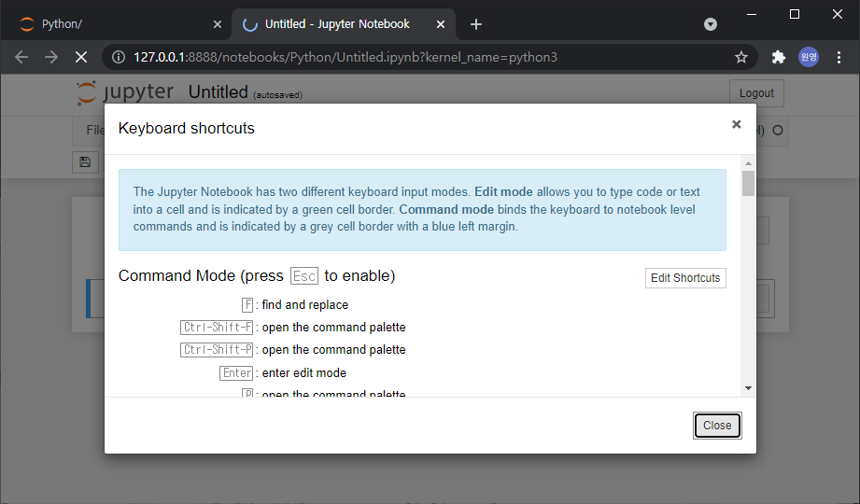View site information icon

[x=119, y=57]
